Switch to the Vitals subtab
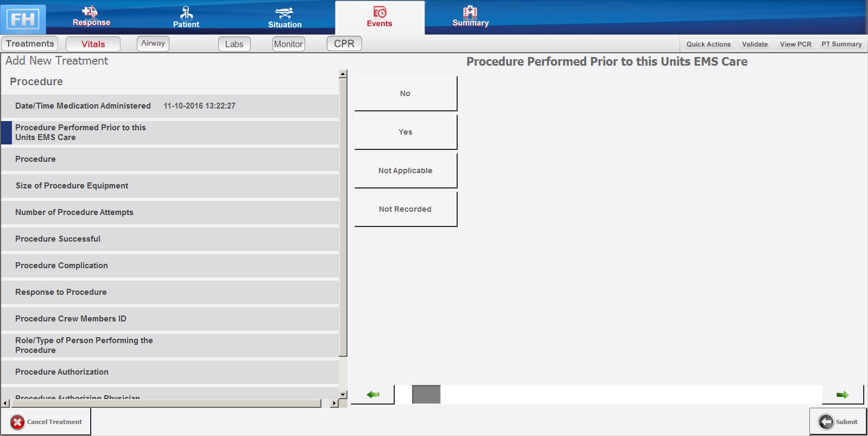Viewport: 868px width, 436px height. click(93, 44)
